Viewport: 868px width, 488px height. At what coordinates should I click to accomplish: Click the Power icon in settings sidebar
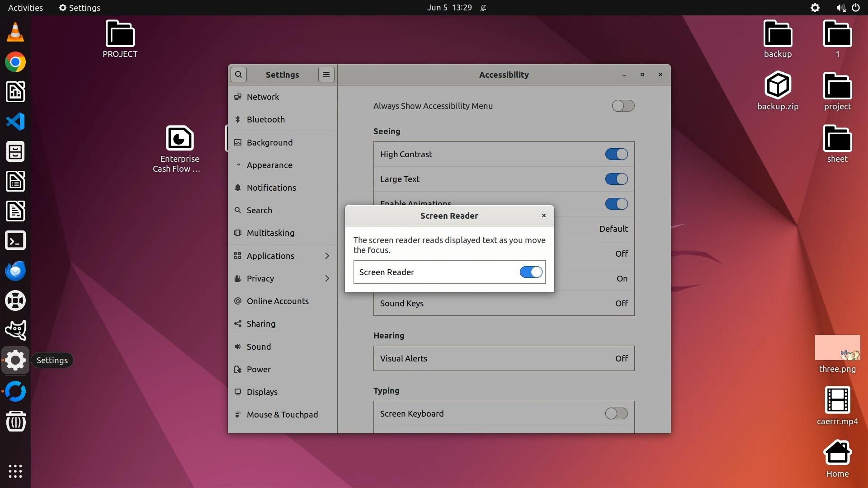tap(238, 369)
